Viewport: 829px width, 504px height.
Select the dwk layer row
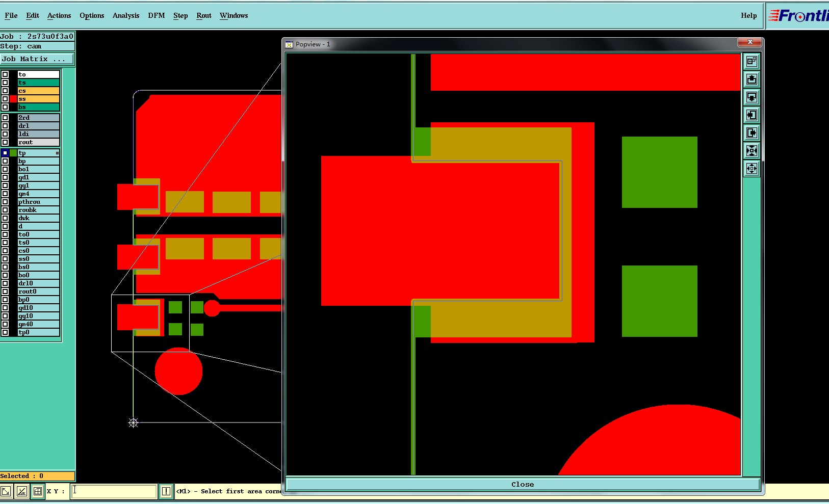39,218
